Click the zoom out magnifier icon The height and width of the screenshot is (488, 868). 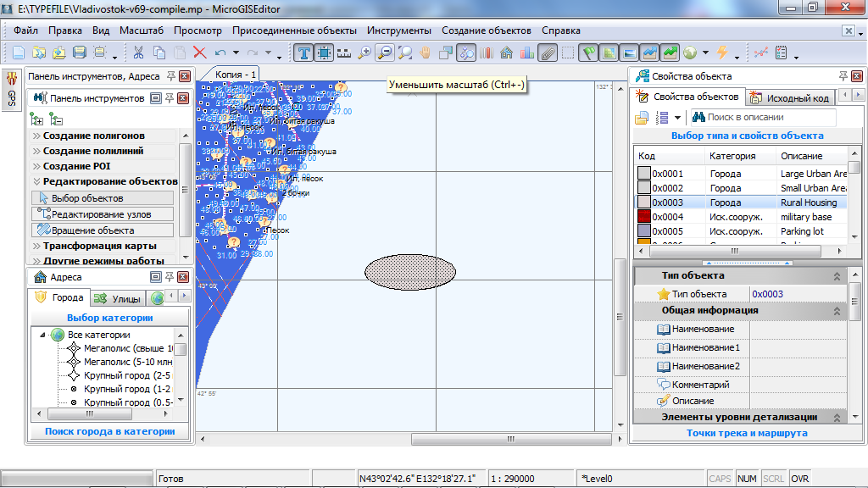tap(385, 53)
